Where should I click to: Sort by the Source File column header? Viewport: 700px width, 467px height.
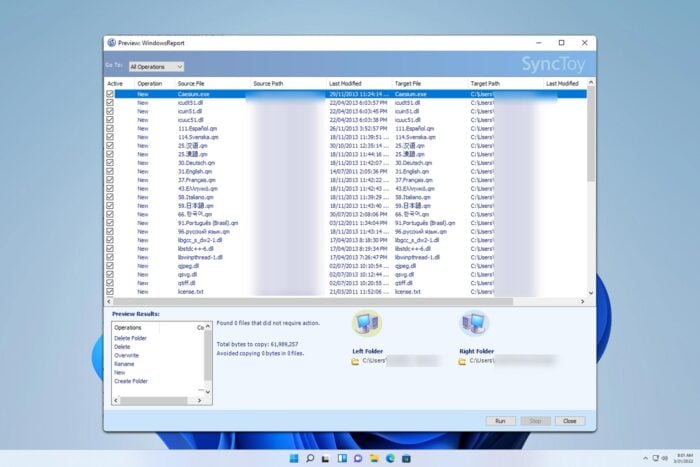[x=192, y=83]
